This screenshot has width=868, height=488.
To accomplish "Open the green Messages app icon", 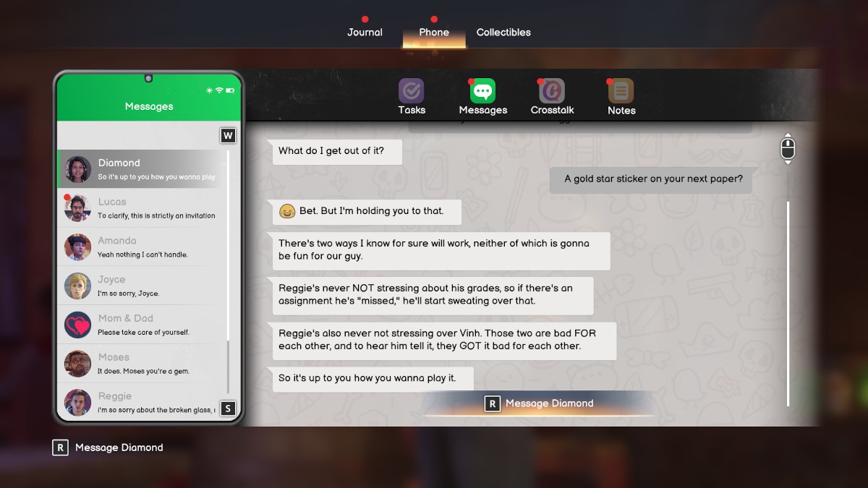I will (x=482, y=92).
